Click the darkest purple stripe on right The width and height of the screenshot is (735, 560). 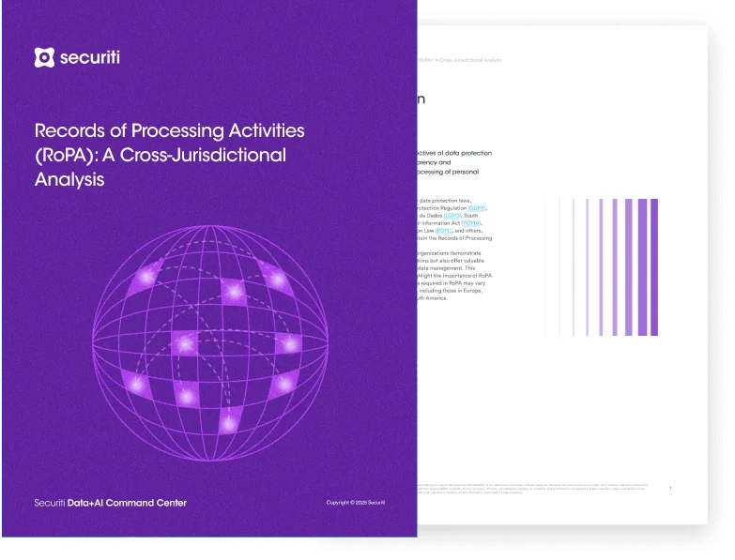coord(654,267)
